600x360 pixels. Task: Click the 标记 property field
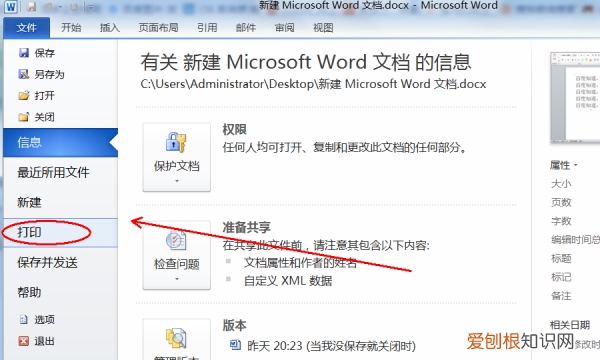pyautogui.click(x=561, y=277)
